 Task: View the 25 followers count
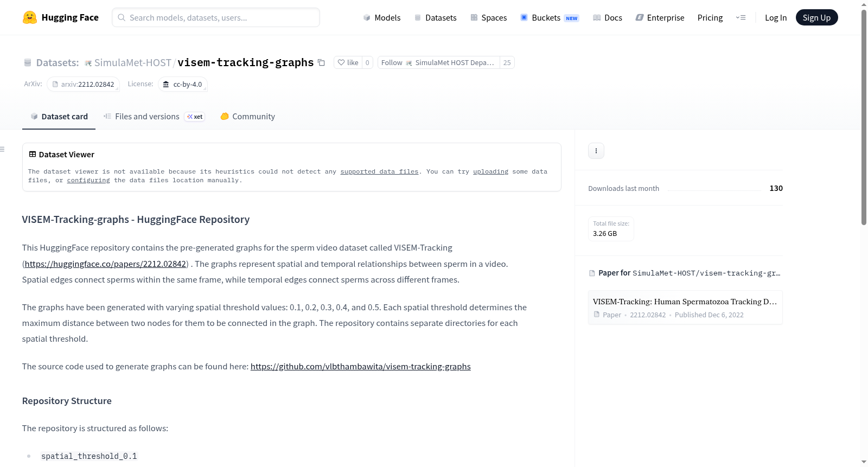[x=507, y=62]
